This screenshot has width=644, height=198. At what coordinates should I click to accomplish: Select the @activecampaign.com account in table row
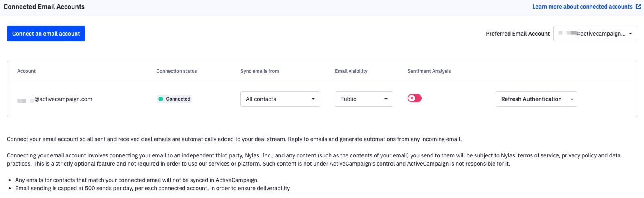point(55,99)
